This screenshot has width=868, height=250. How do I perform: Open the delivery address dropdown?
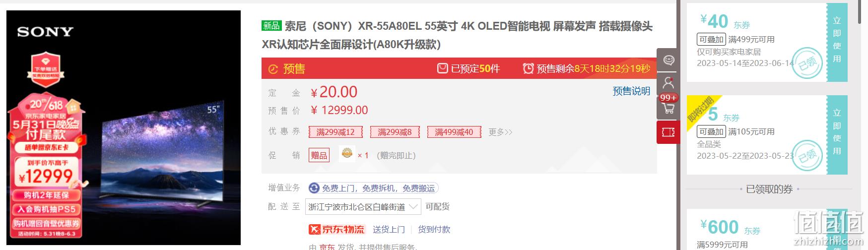click(x=362, y=207)
